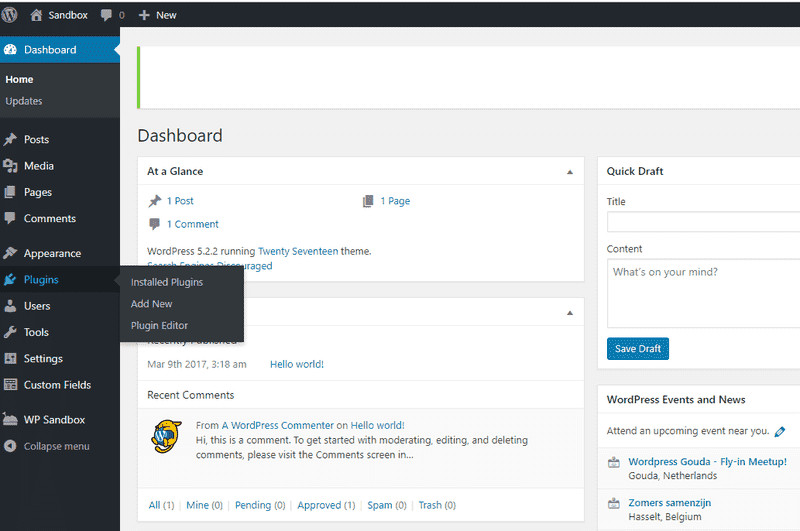
Task: Select the Home submenu item
Action: click(x=19, y=80)
